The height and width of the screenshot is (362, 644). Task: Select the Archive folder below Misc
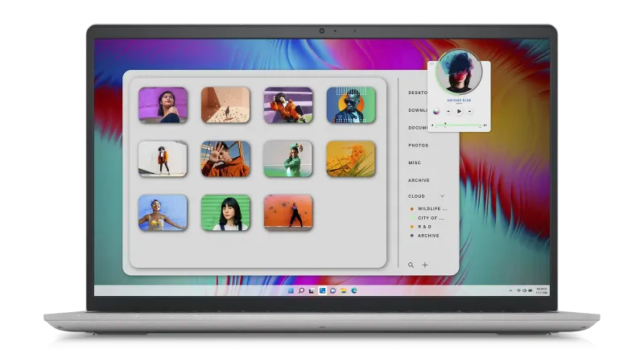(x=419, y=180)
